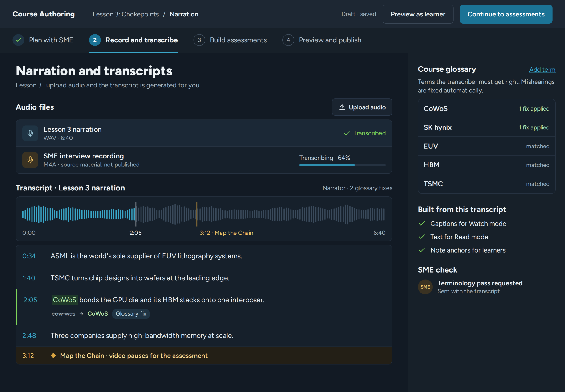Click the struck-through cow was text
Screen dimensions: 565x392
(63, 314)
